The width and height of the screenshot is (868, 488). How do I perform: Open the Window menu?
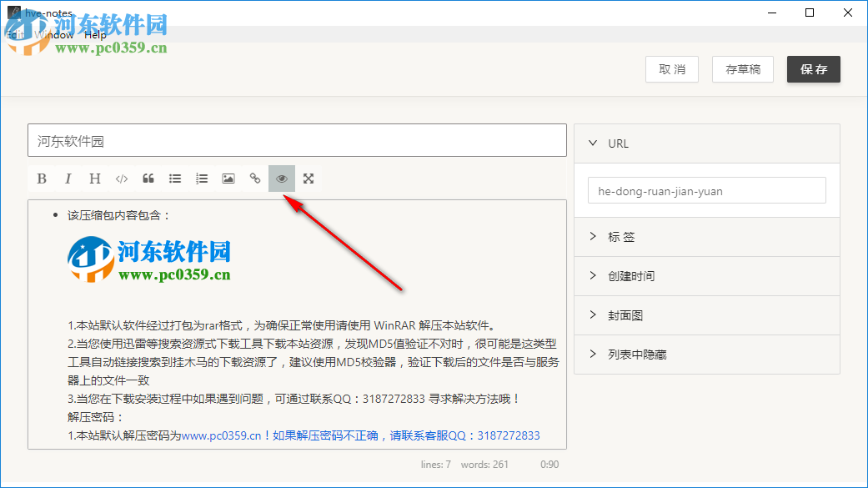pos(54,35)
